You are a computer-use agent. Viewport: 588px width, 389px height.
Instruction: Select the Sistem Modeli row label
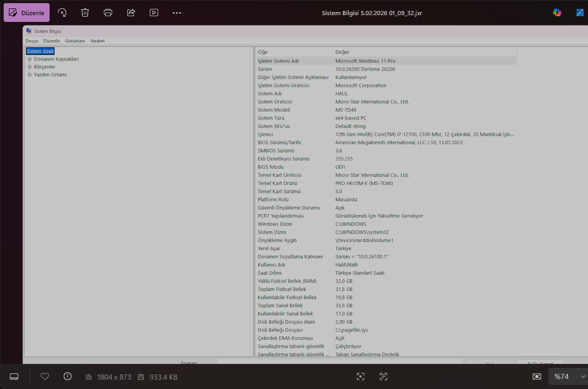tap(274, 110)
